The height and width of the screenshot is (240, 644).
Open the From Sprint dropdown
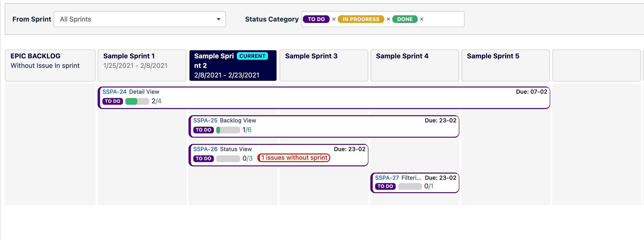tap(140, 19)
